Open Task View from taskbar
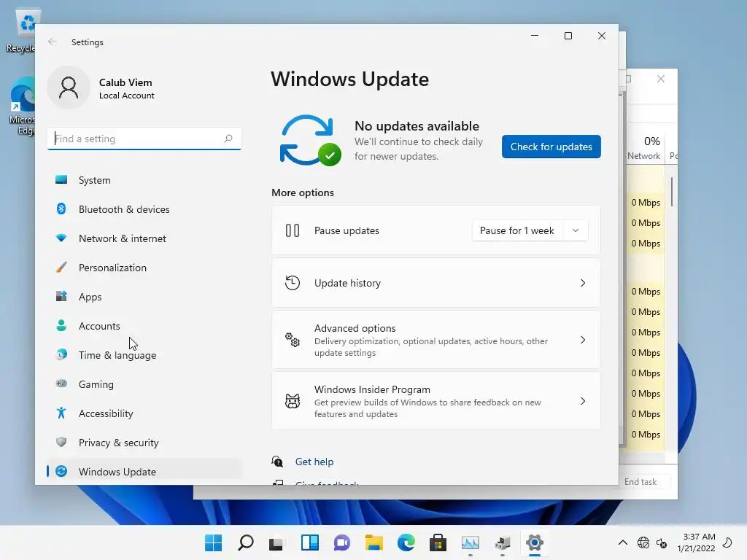747x560 pixels. 276,542
